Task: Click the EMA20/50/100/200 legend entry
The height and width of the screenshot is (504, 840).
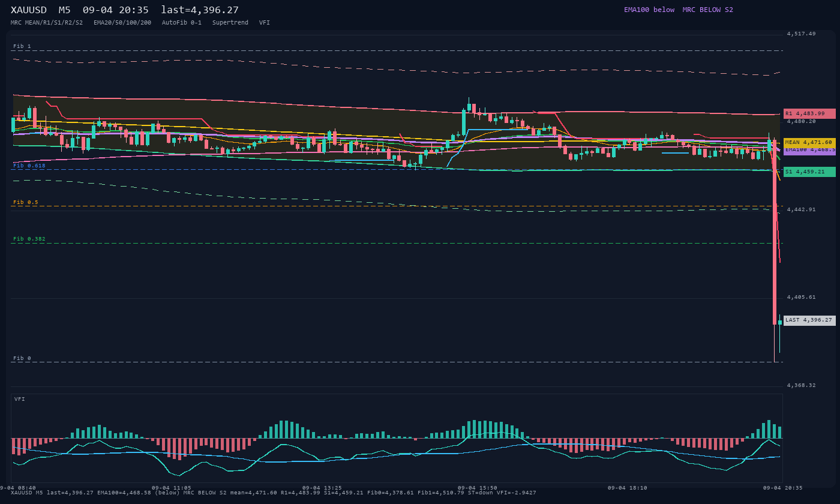Action: [x=122, y=23]
